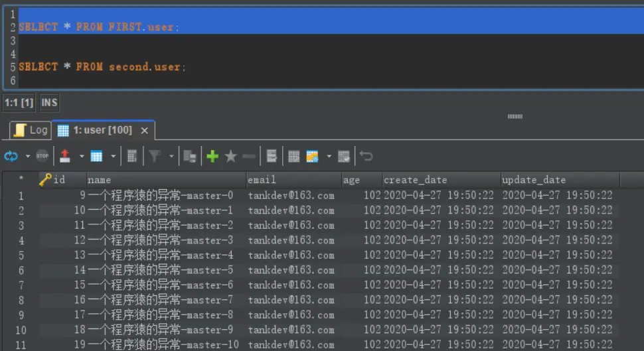Click the 'id' column header
Viewport: 644px width, 351px height.
(x=62, y=180)
